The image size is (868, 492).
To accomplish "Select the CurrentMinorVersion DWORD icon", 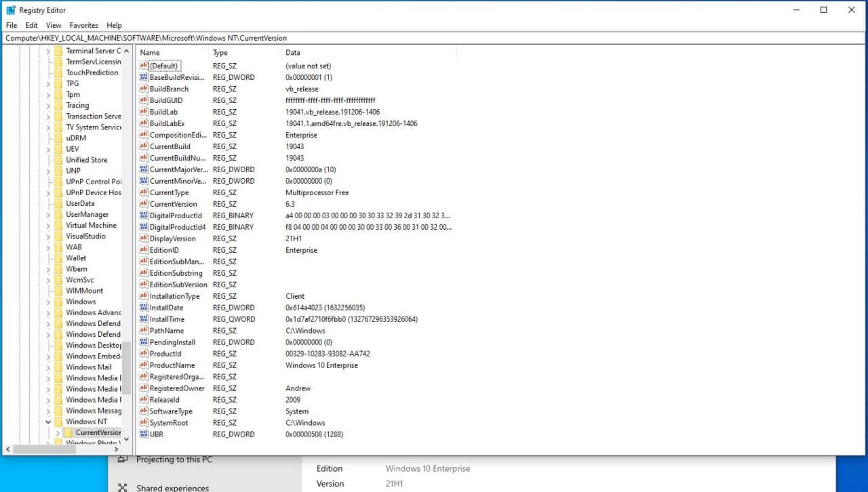I will pos(143,181).
